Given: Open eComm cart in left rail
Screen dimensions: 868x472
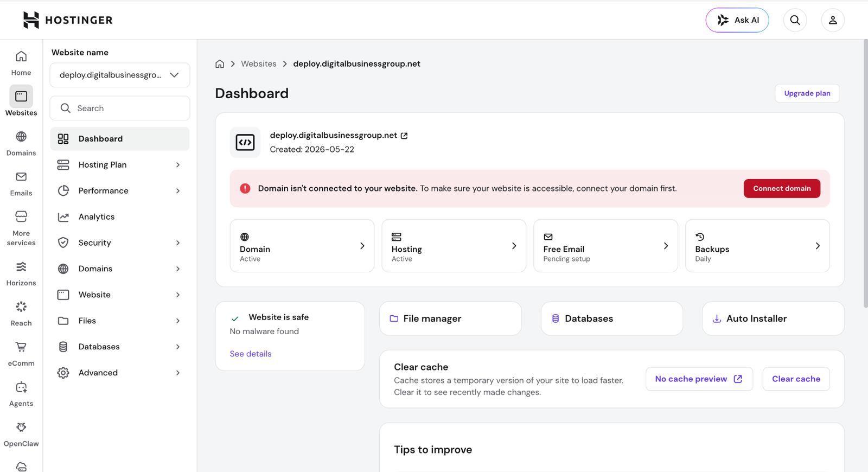Looking at the screenshot, I should pos(21,354).
